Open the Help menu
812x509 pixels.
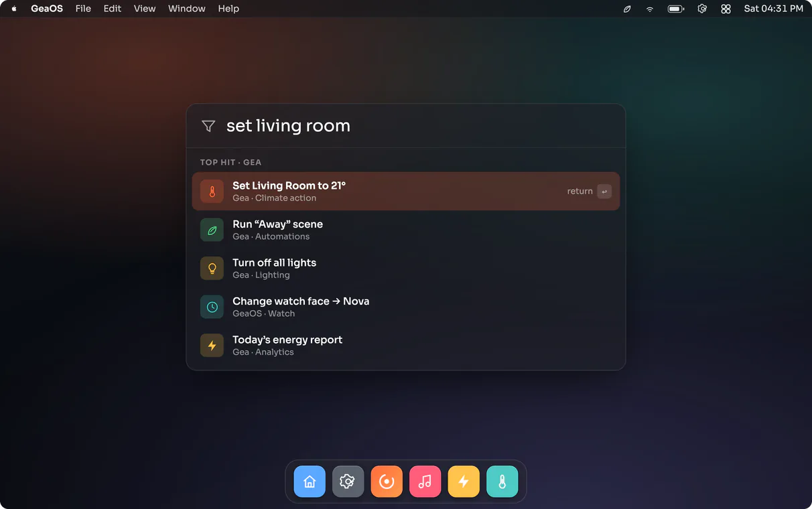point(228,9)
